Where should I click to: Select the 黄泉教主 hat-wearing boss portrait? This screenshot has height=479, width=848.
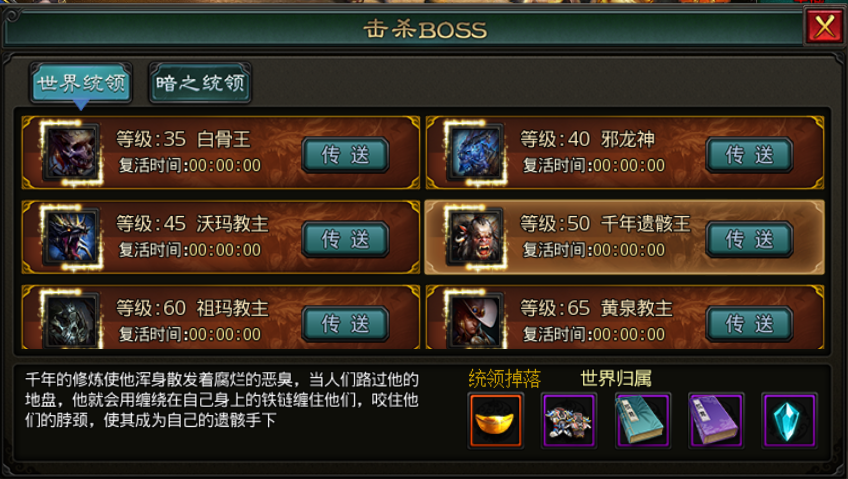[x=475, y=320]
